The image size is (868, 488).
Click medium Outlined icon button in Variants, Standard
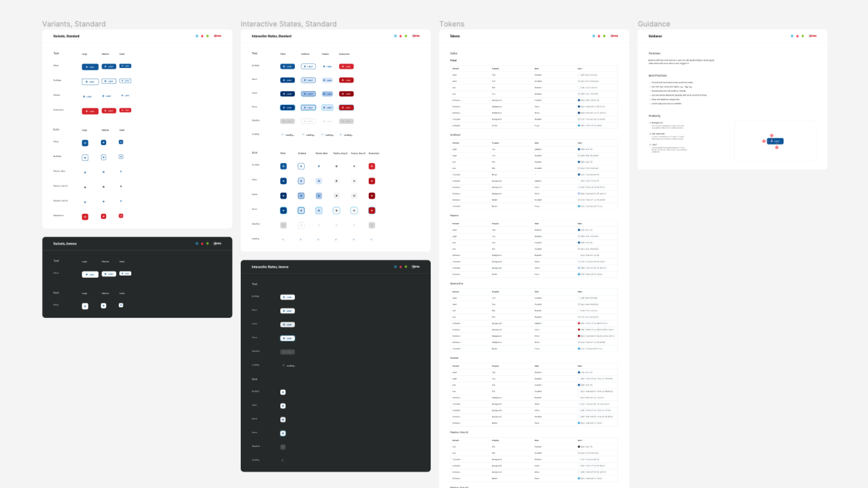pyautogui.click(x=103, y=157)
